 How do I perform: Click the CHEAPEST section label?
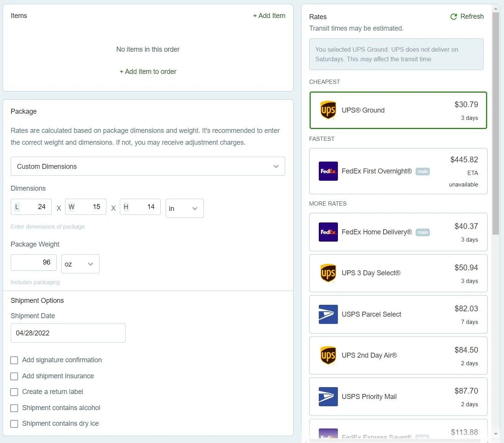click(325, 82)
